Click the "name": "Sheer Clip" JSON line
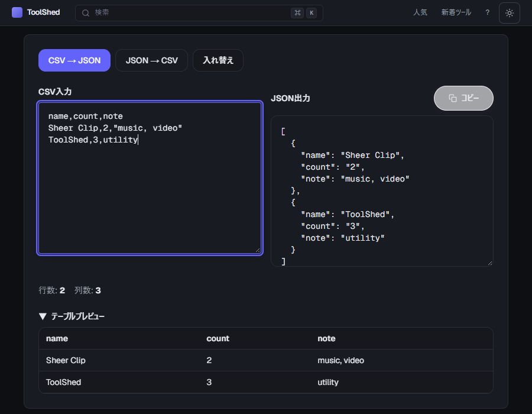Image resolution: width=532 pixels, height=414 pixels. coord(352,156)
